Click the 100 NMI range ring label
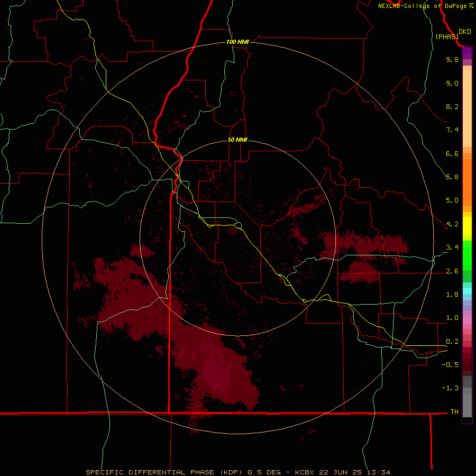Screen dimensions: 476x476 click(237, 42)
